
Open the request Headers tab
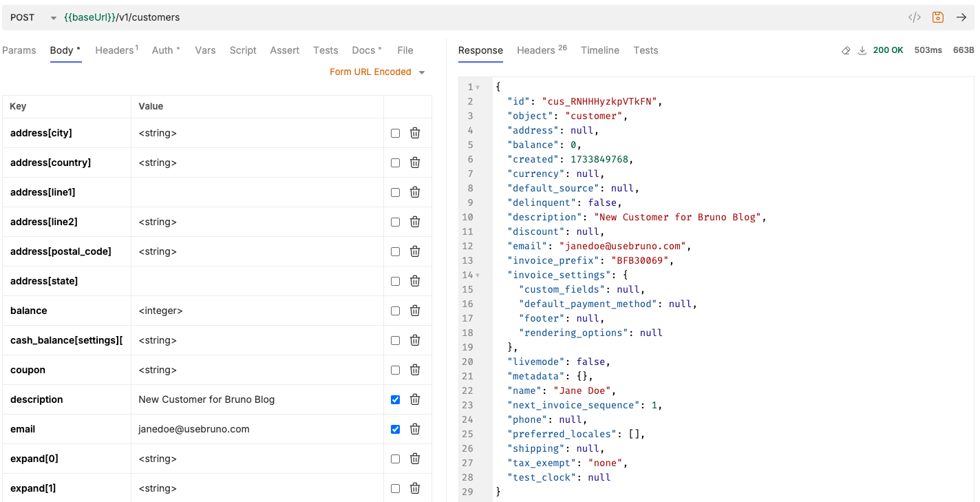116,50
